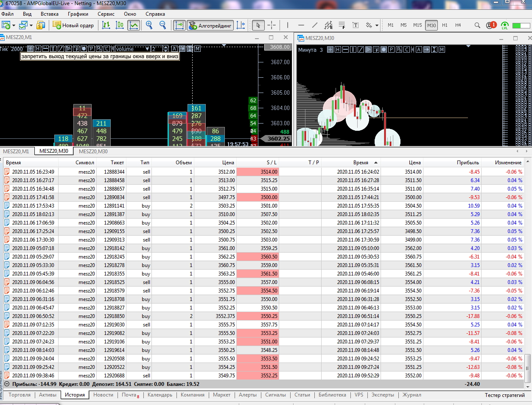Open the Файл menu
The width and height of the screenshot is (532, 405).
[x=8, y=14]
